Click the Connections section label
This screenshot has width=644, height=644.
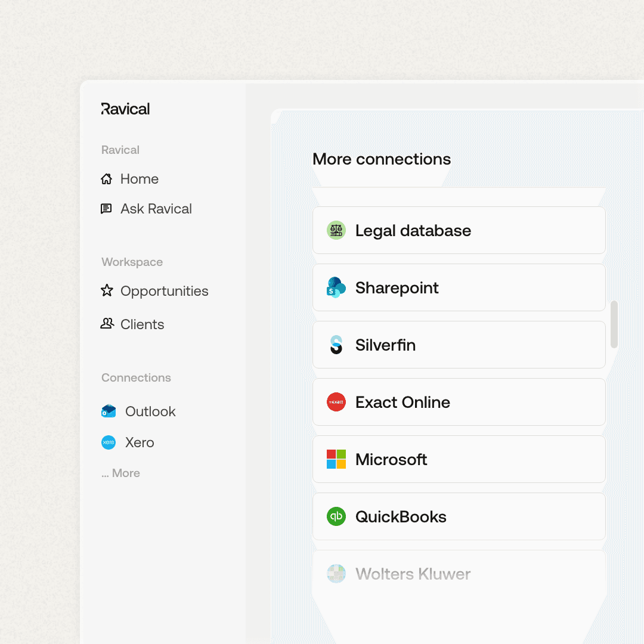(136, 377)
